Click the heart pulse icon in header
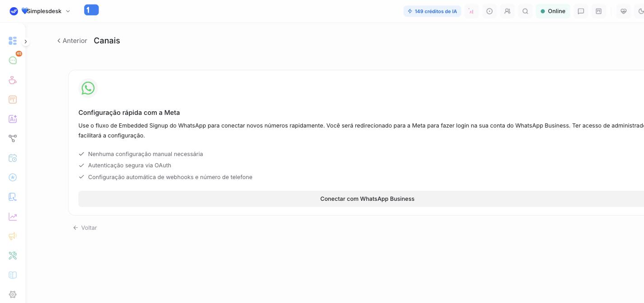The image size is (644, 303). click(x=624, y=11)
